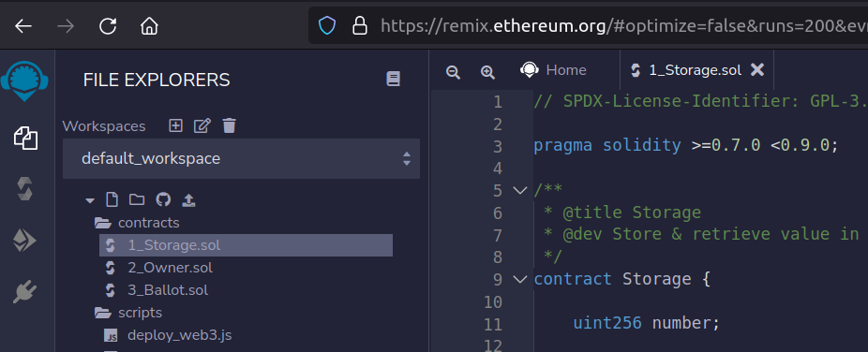Open the Solidity compiler sidebar icon
The height and width of the screenshot is (352, 868).
25,189
